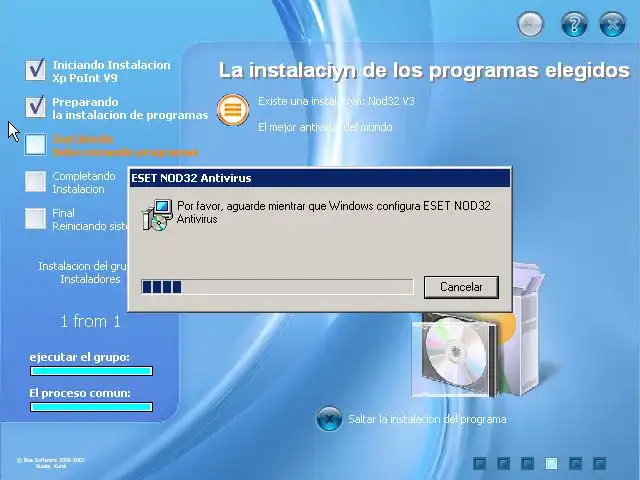Toggle the orange Instalando programas step checkbox
Viewport: 640px width, 480px height.
coord(36,144)
